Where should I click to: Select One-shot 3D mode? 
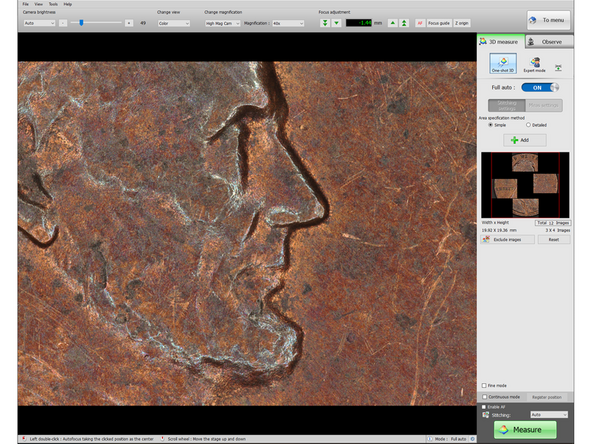[x=503, y=63]
